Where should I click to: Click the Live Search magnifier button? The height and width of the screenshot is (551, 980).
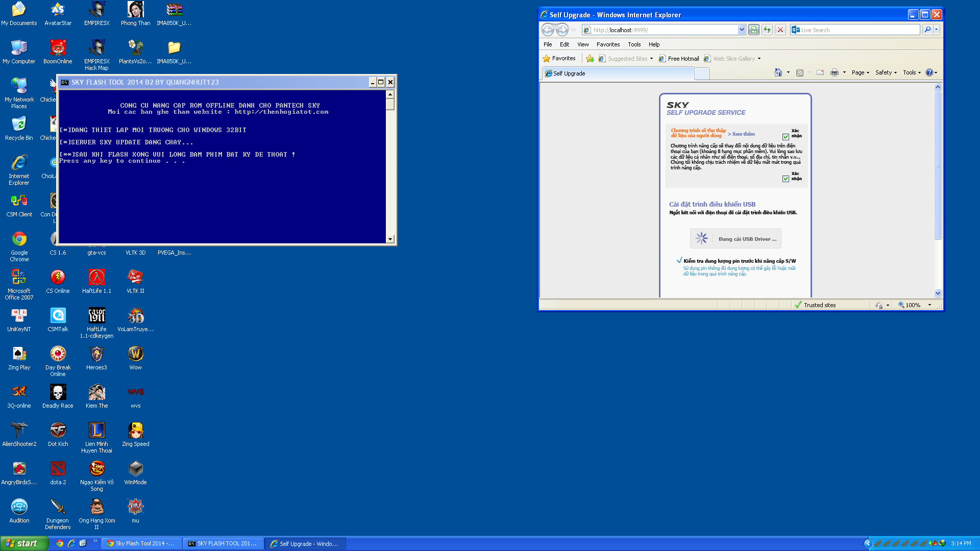tap(927, 30)
